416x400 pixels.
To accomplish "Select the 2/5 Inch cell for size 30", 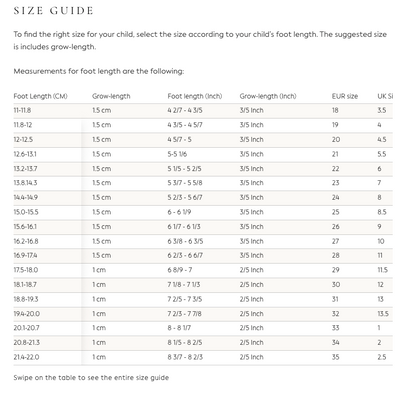I will (251, 285).
